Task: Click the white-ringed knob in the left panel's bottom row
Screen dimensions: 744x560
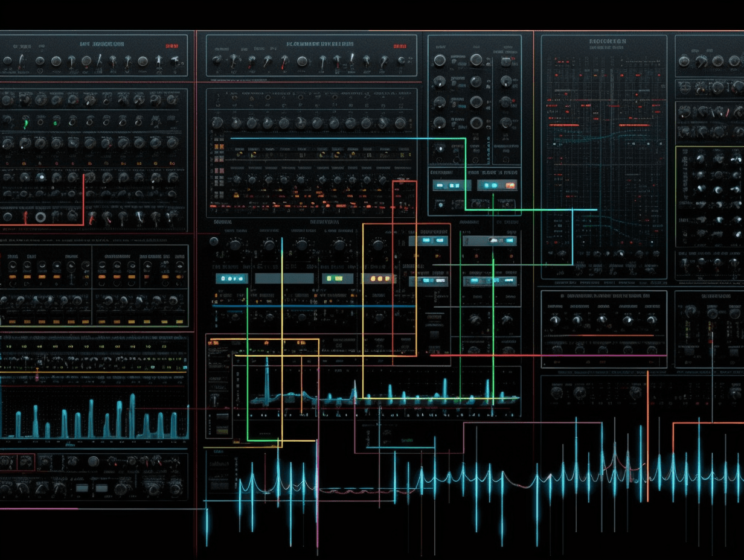Action: (x=41, y=217)
